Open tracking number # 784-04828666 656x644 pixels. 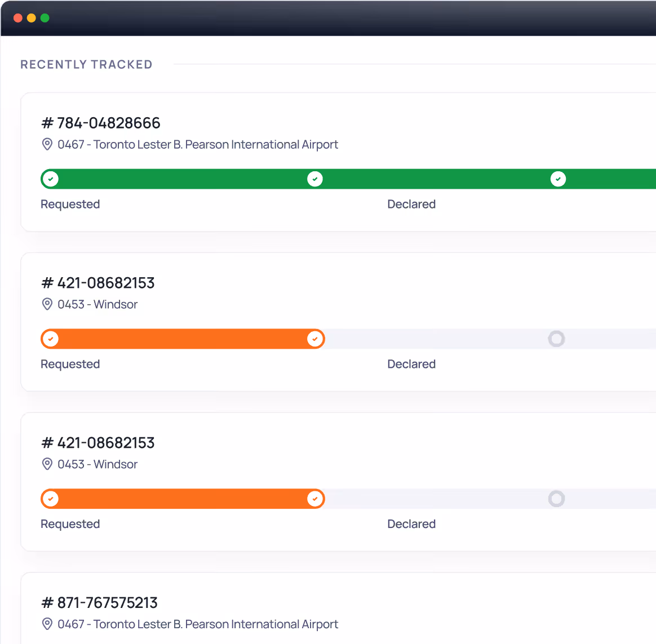click(101, 123)
